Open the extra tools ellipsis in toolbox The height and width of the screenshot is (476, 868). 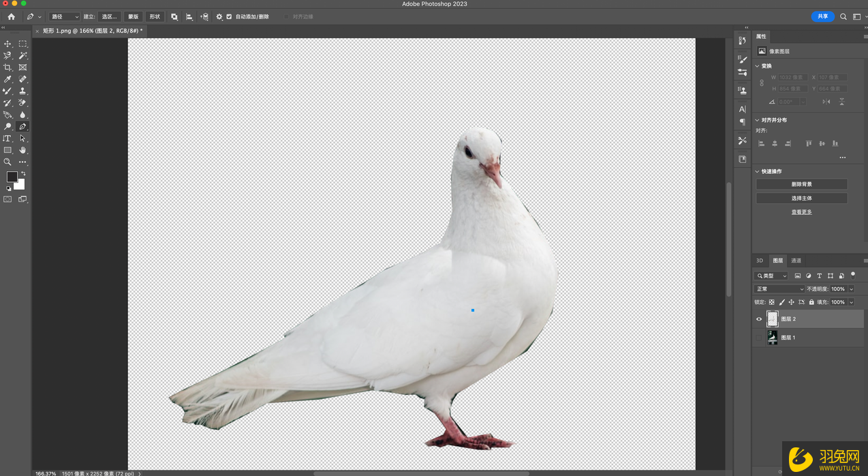click(x=22, y=162)
